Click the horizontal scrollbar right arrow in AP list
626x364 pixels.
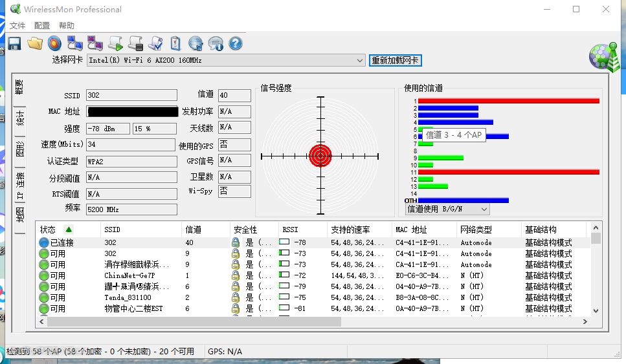pos(585,321)
